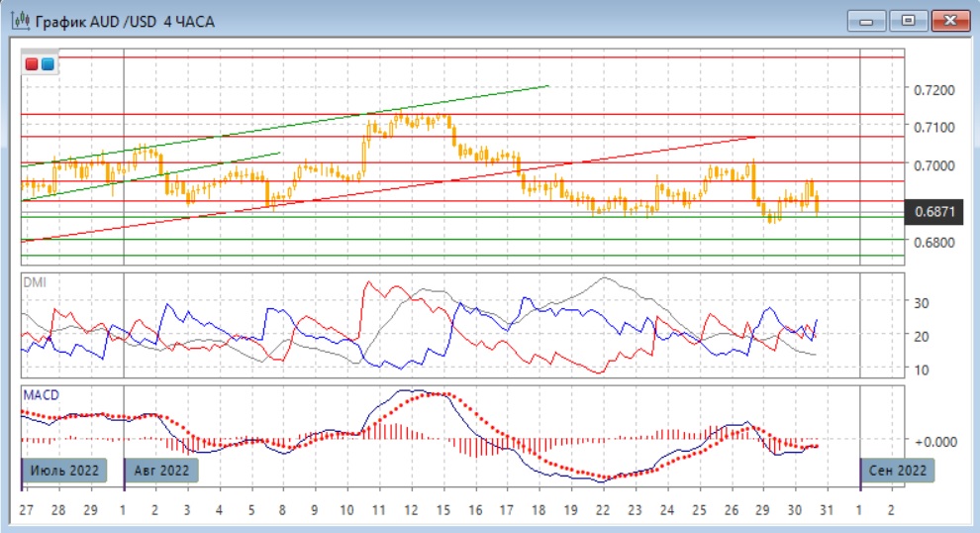Select the Июль 2022 month marker
This screenshot has height=533, width=980.
[62, 470]
